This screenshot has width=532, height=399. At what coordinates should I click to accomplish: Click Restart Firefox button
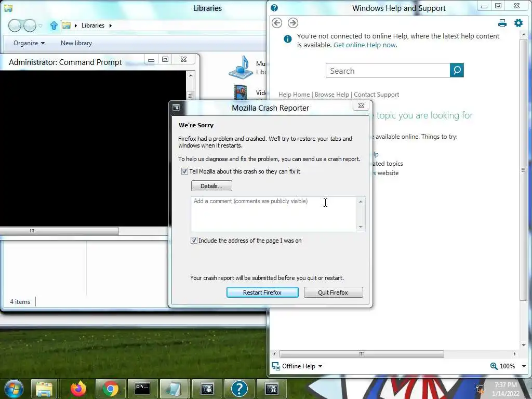(x=262, y=292)
